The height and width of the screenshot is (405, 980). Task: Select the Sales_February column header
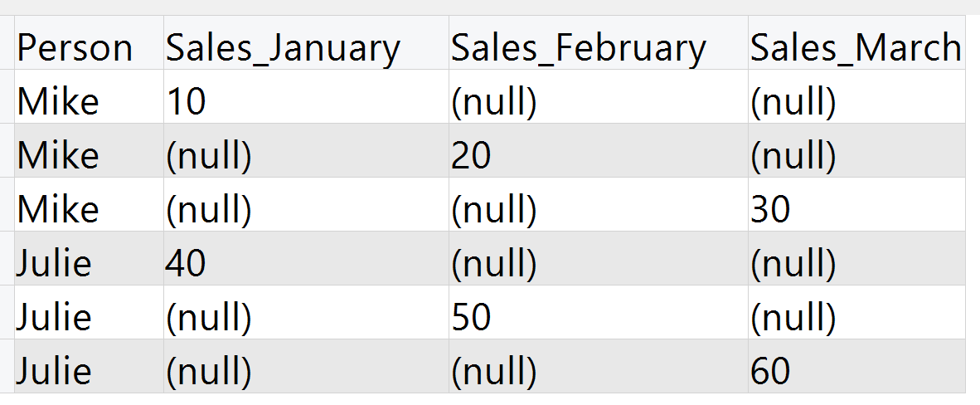pyautogui.click(x=598, y=42)
